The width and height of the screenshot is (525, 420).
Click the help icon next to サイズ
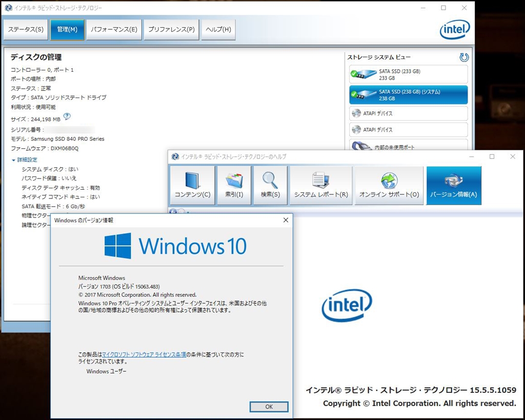pyautogui.click(x=67, y=116)
